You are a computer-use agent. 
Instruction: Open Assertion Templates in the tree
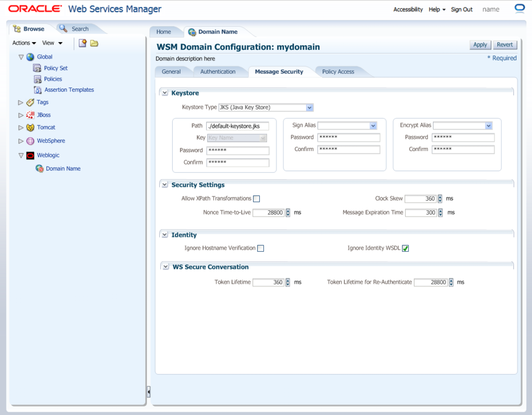tap(69, 90)
